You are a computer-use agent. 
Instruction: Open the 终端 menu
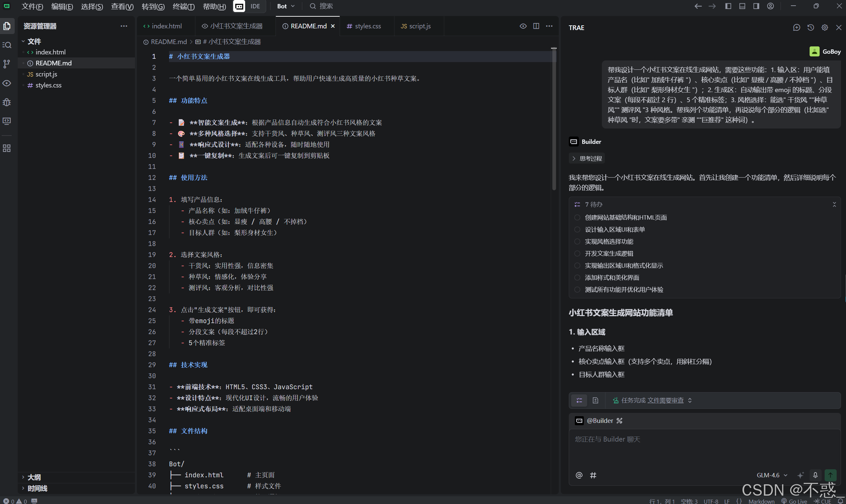click(x=183, y=6)
